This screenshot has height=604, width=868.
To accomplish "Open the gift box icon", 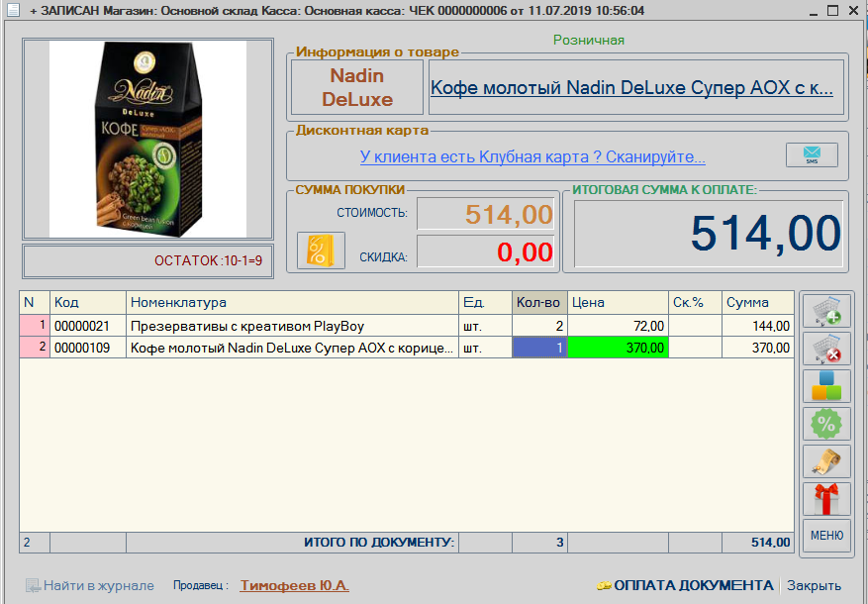I will 826,499.
